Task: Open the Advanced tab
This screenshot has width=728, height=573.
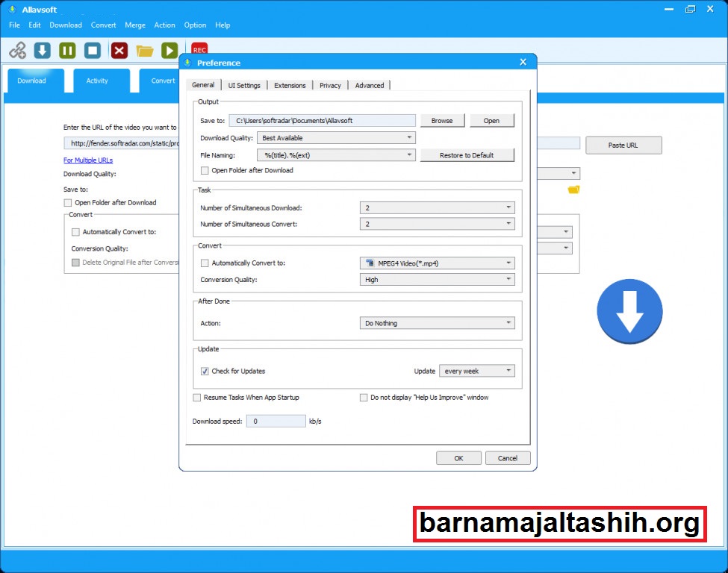Action: coord(370,85)
